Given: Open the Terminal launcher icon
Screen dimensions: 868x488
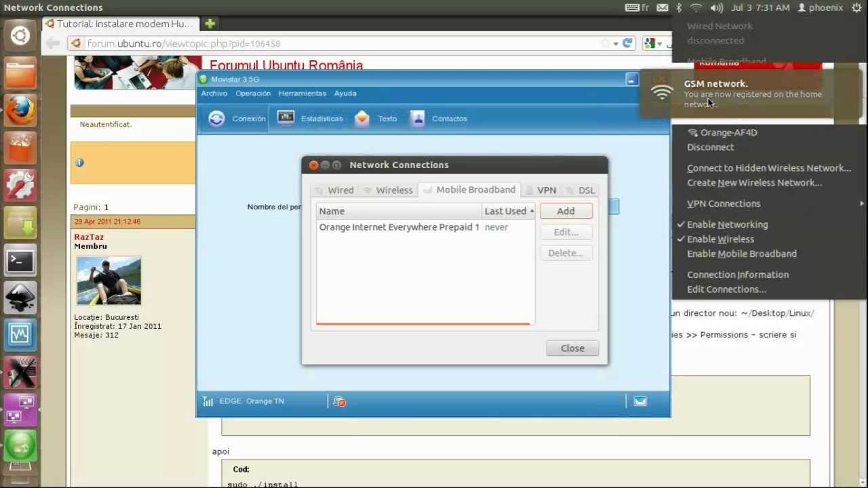Looking at the screenshot, I should pyautogui.click(x=20, y=260).
